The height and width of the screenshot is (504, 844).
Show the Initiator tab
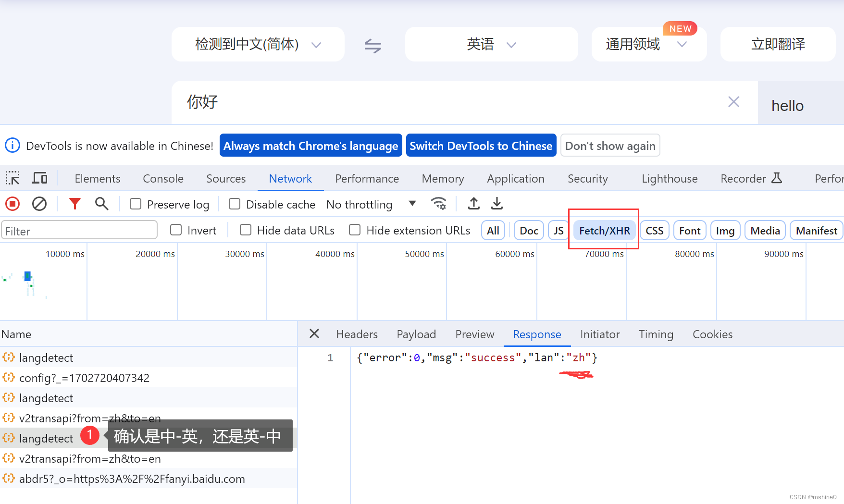pos(600,334)
